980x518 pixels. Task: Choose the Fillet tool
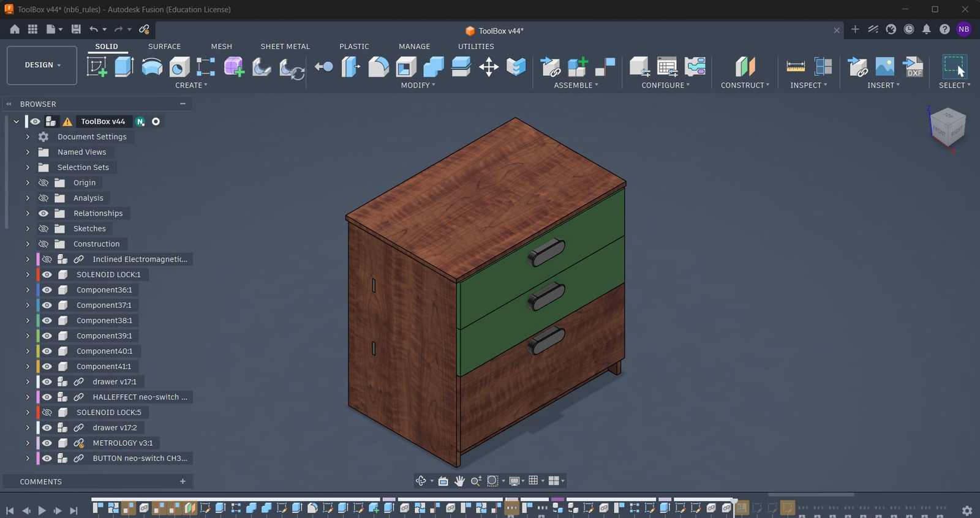click(379, 67)
